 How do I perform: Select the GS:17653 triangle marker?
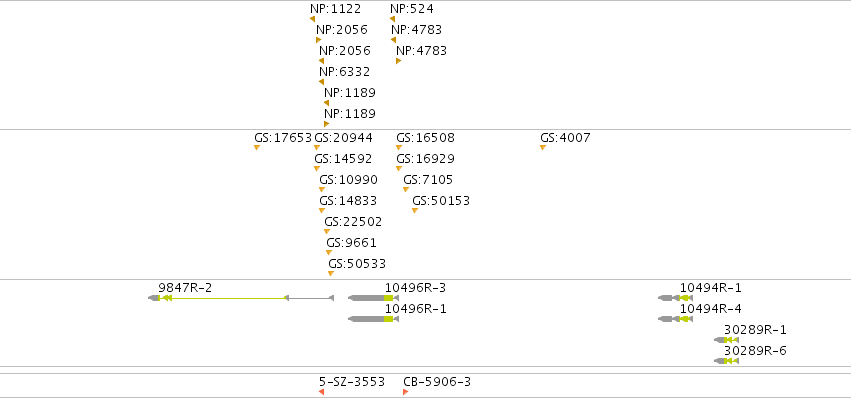[x=257, y=148]
